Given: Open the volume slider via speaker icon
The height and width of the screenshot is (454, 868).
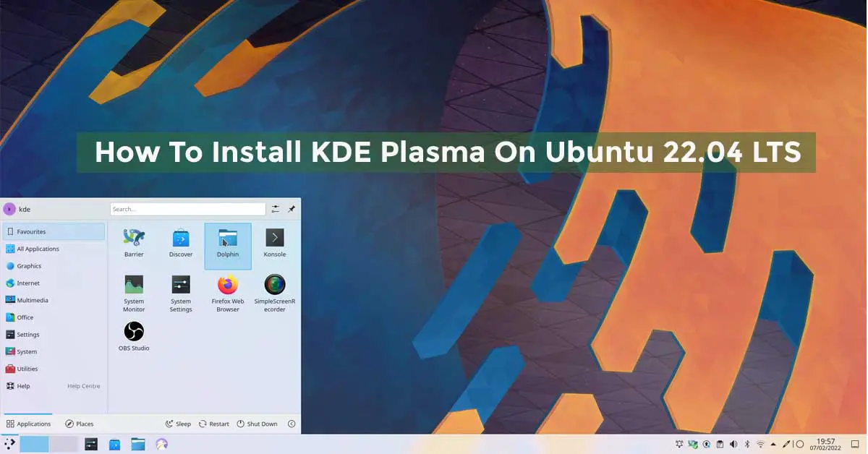Looking at the screenshot, I should [x=733, y=444].
